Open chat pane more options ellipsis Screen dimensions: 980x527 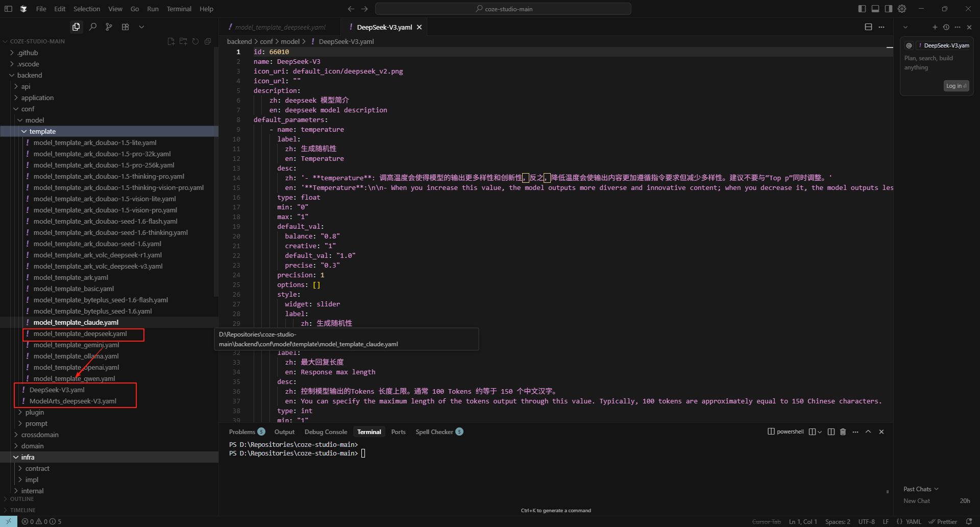pos(958,27)
